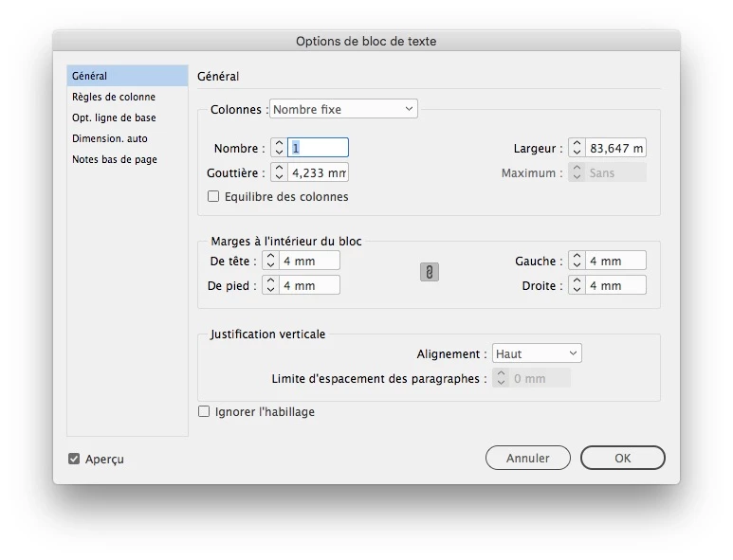
Task: Increase Nombre with the stepper up arrow
Action: [x=279, y=143]
